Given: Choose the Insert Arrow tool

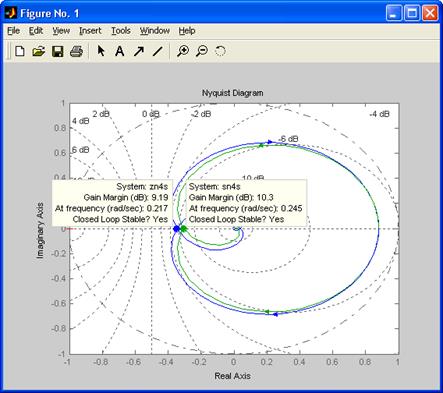Looking at the screenshot, I should [x=139, y=51].
